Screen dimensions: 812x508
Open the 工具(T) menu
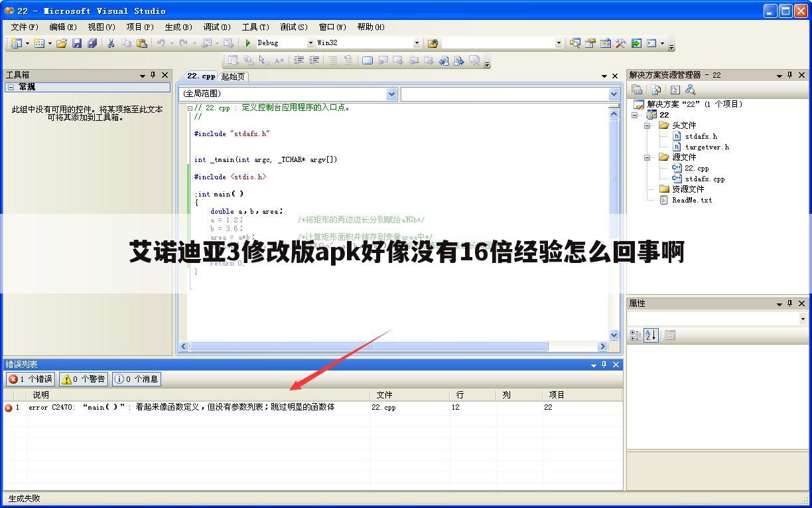[x=255, y=27]
